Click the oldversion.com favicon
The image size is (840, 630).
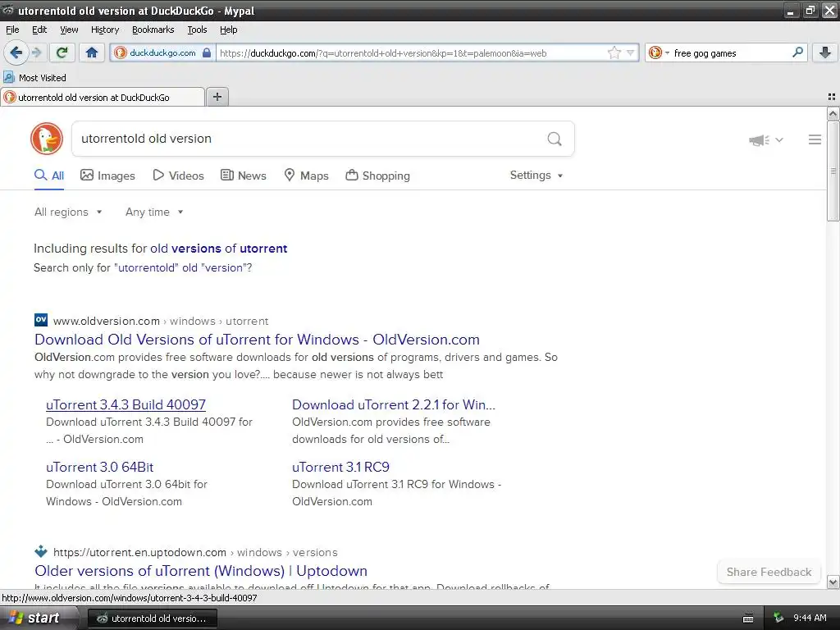tap(41, 321)
